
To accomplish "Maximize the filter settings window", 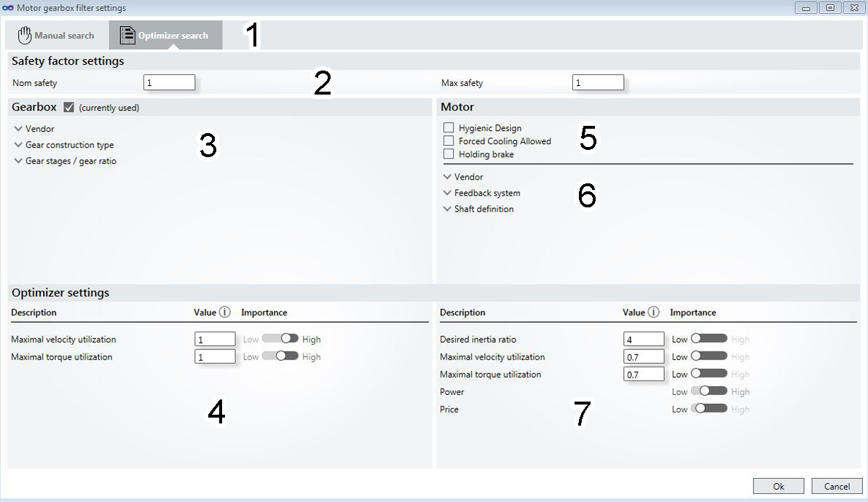I will coord(830,8).
